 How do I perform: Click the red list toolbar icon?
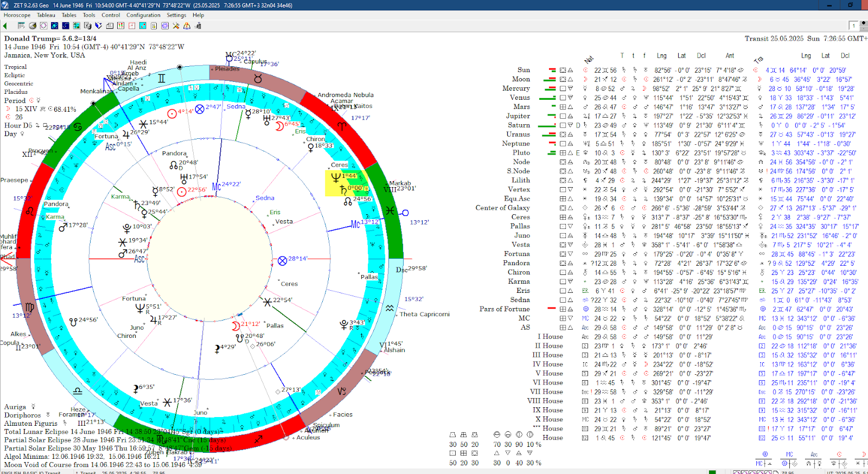click(x=120, y=25)
